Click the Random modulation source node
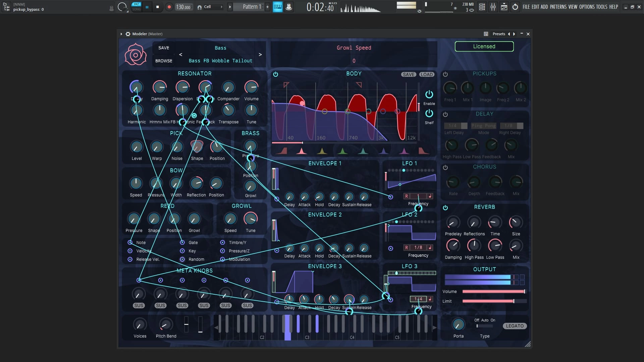This screenshot has width=644, height=362. pyautogui.click(x=182, y=259)
